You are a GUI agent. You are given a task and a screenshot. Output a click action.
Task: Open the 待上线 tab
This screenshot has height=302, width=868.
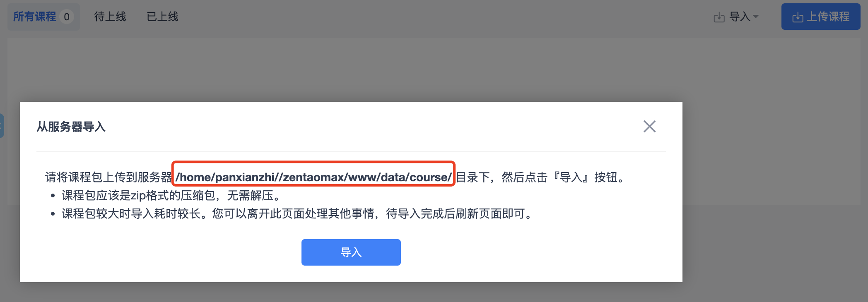[x=110, y=17]
